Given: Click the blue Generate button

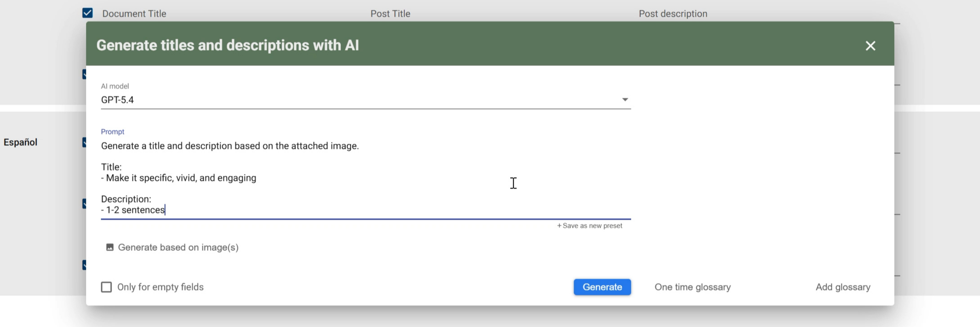Looking at the screenshot, I should tap(602, 287).
